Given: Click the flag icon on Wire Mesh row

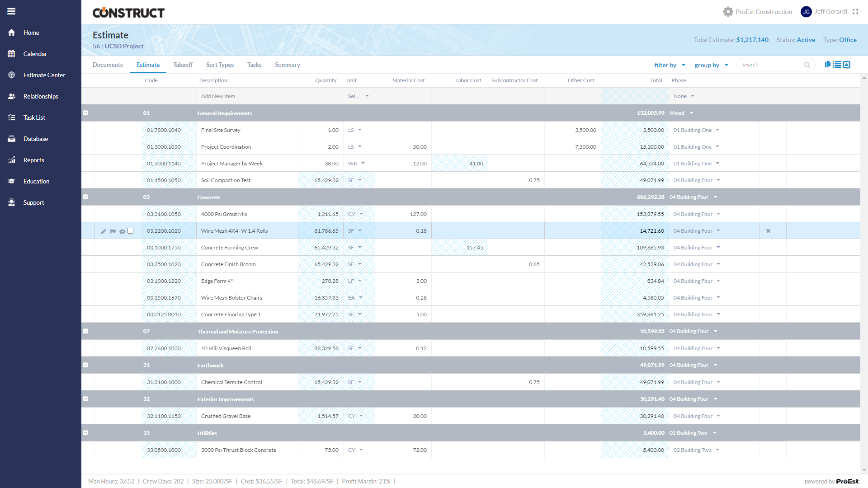Looking at the screenshot, I should 113,231.
